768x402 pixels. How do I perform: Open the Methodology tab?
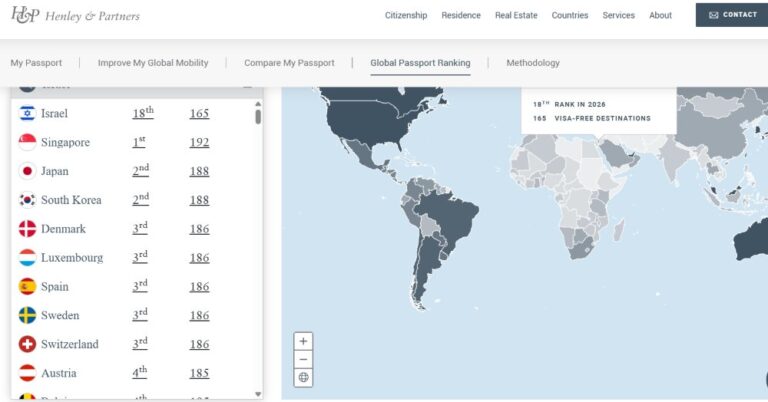(533, 63)
